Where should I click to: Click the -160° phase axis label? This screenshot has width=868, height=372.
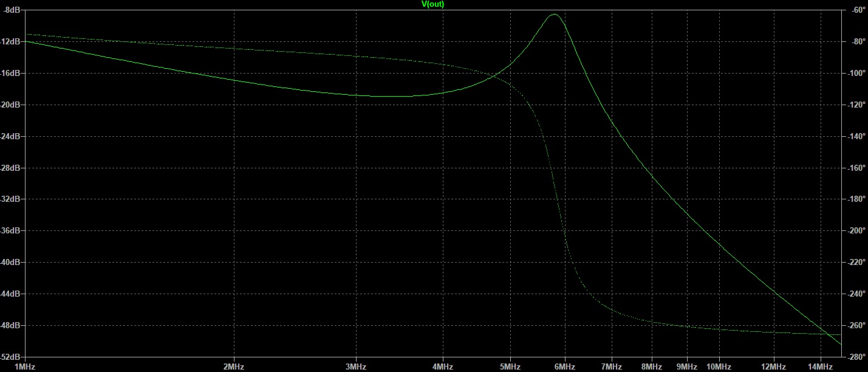pos(856,168)
